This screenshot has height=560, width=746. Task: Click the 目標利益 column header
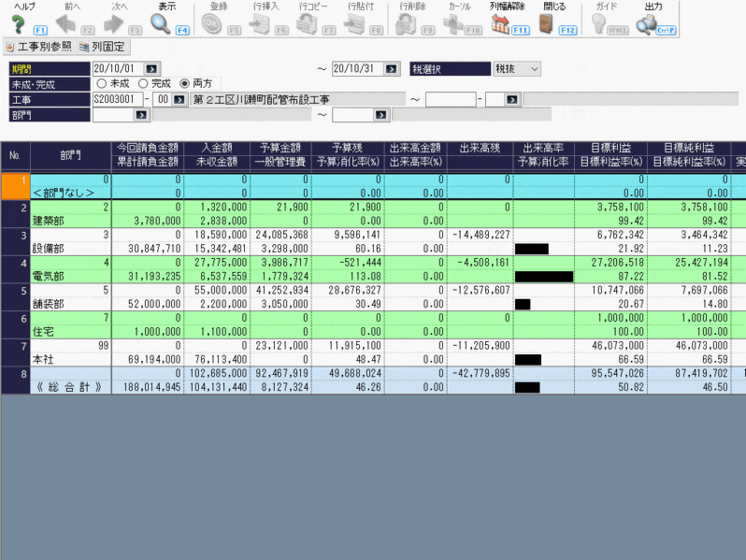610,148
